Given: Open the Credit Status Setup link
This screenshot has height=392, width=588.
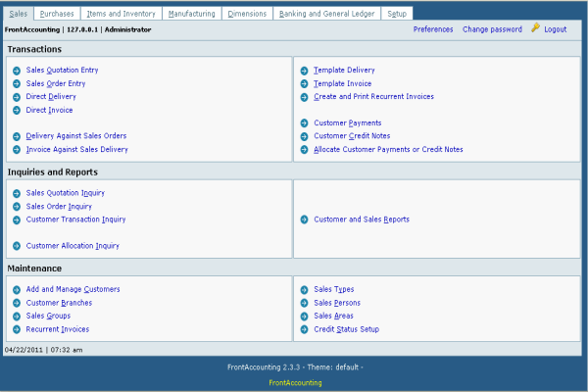Looking at the screenshot, I should coord(347,329).
